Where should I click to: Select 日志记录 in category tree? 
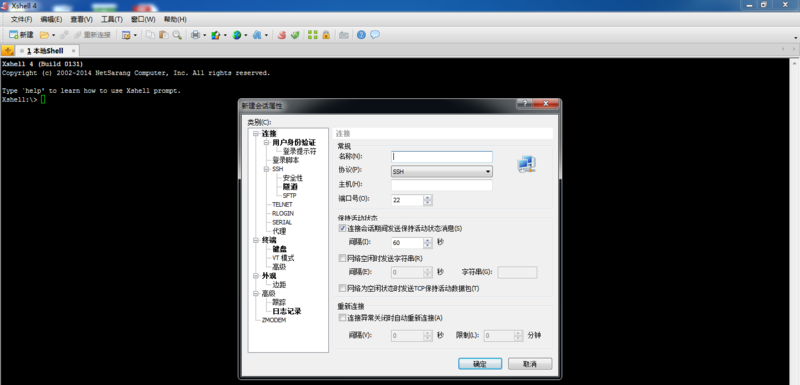(x=286, y=311)
